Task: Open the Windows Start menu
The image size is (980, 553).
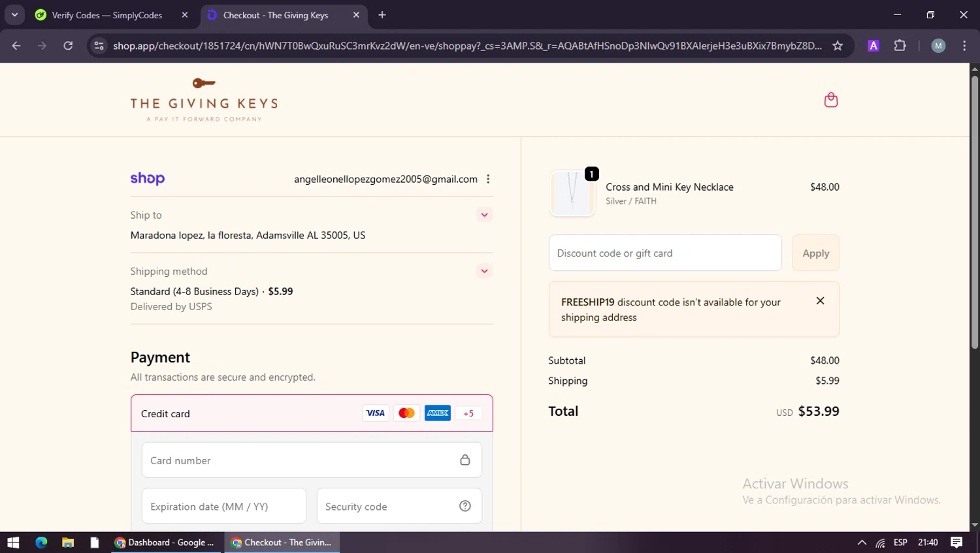Action: click(13, 543)
